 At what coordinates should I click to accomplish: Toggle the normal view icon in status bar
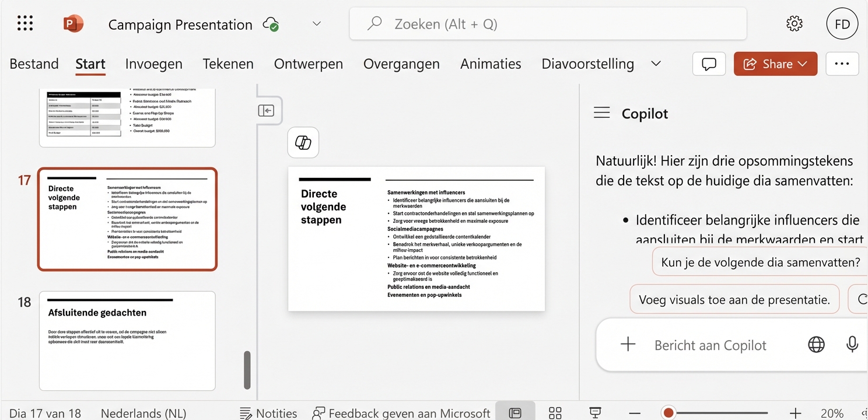[516, 412]
